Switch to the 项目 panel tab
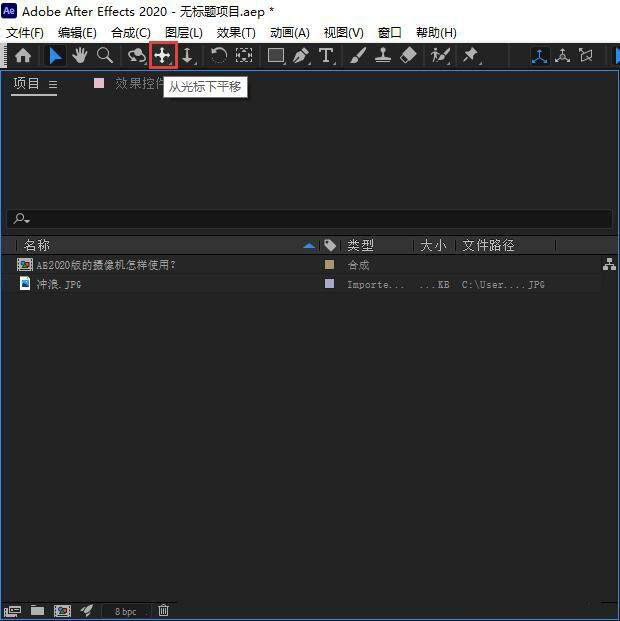The image size is (620, 621). point(27,84)
